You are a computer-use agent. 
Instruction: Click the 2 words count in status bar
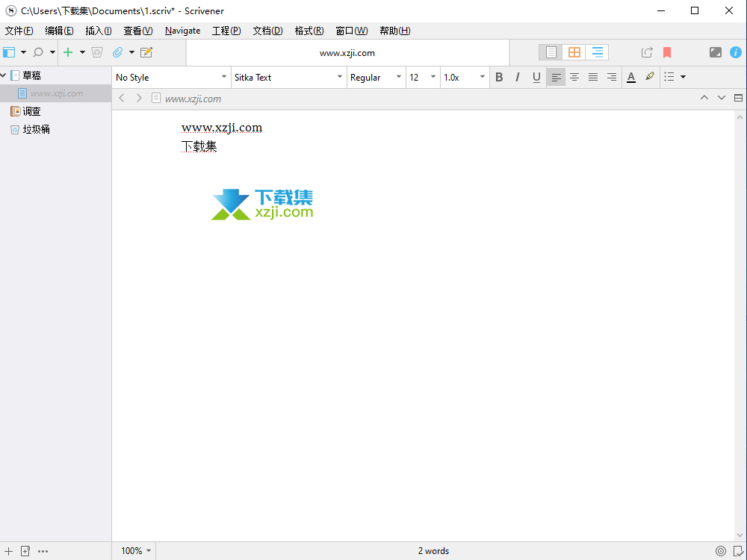pos(433,551)
